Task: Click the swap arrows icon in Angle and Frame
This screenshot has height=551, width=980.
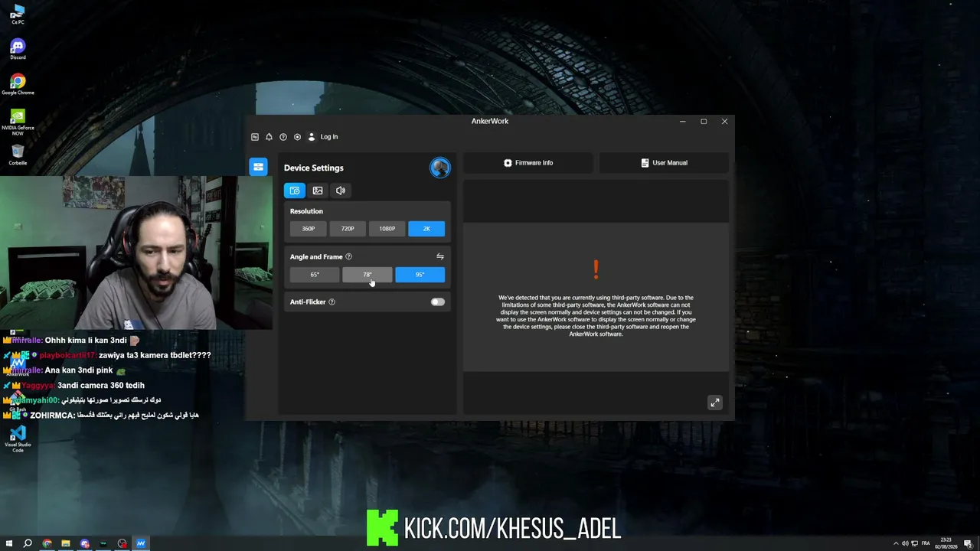Action: 440,256
